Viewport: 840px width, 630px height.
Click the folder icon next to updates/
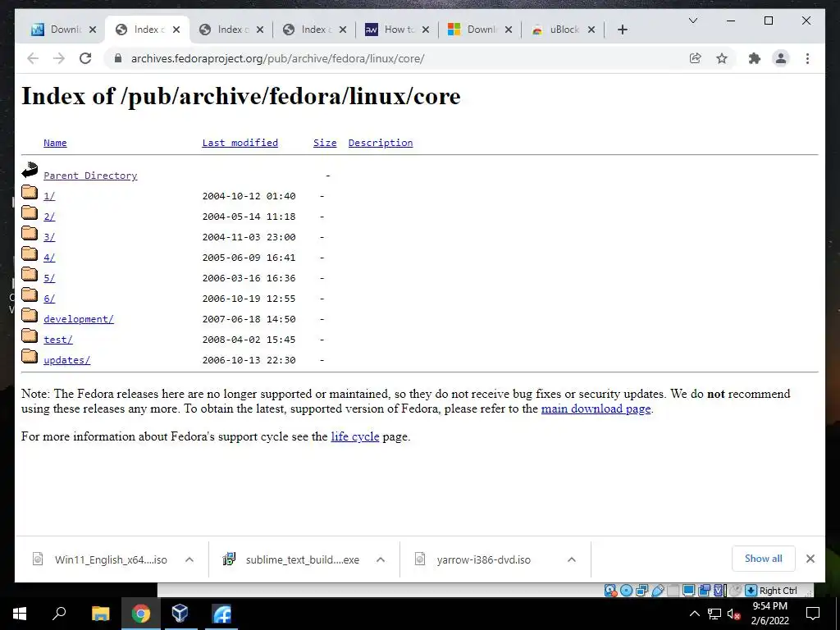30,356
